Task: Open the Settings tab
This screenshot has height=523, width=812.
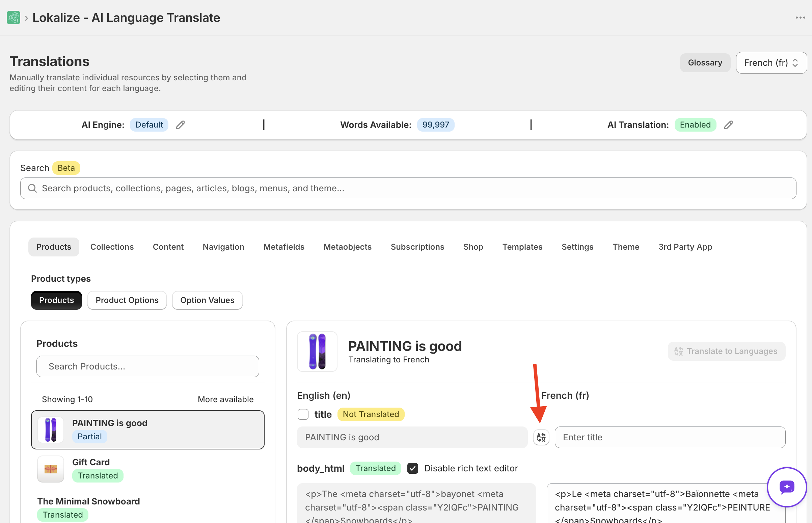Action: click(577, 247)
